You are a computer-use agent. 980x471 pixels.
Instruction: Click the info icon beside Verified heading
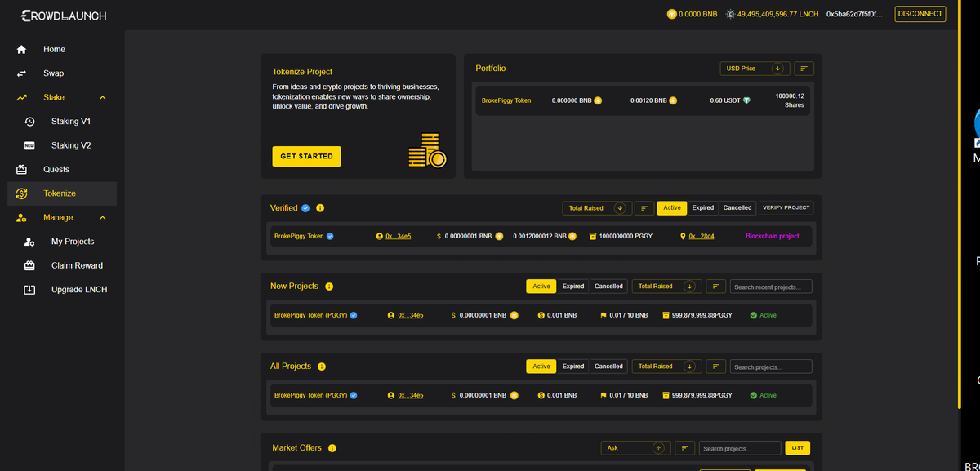pyautogui.click(x=320, y=208)
